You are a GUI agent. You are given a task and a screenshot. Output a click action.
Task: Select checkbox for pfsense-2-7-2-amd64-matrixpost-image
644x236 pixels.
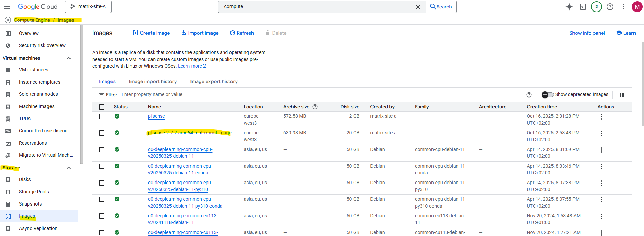(x=102, y=133)
